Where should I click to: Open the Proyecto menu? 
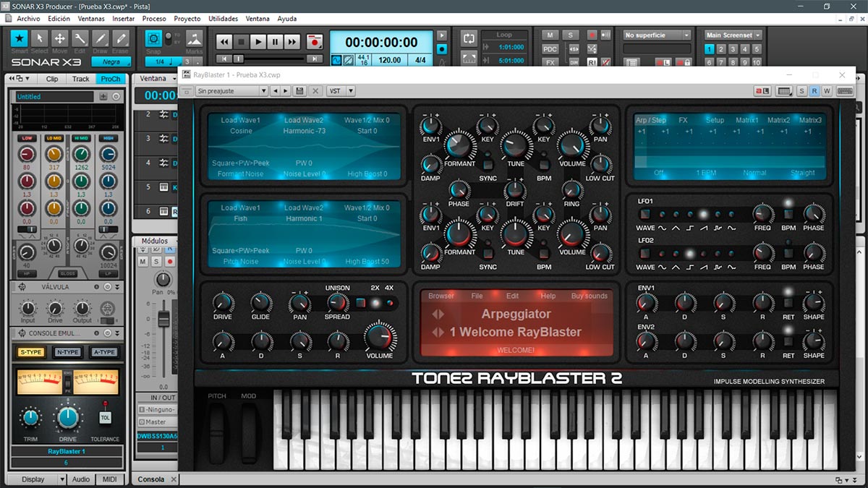click(187, 18)
